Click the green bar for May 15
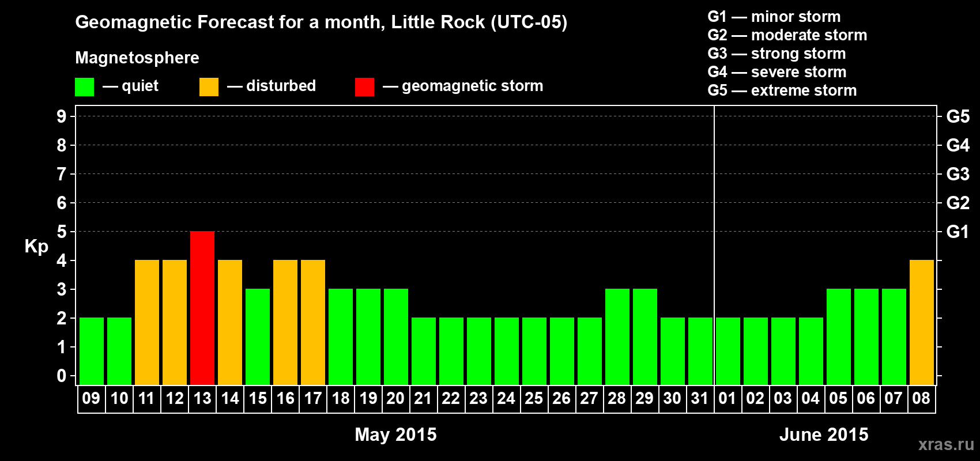Viewport: 980px width, 461px height. (x=258, y=337)
